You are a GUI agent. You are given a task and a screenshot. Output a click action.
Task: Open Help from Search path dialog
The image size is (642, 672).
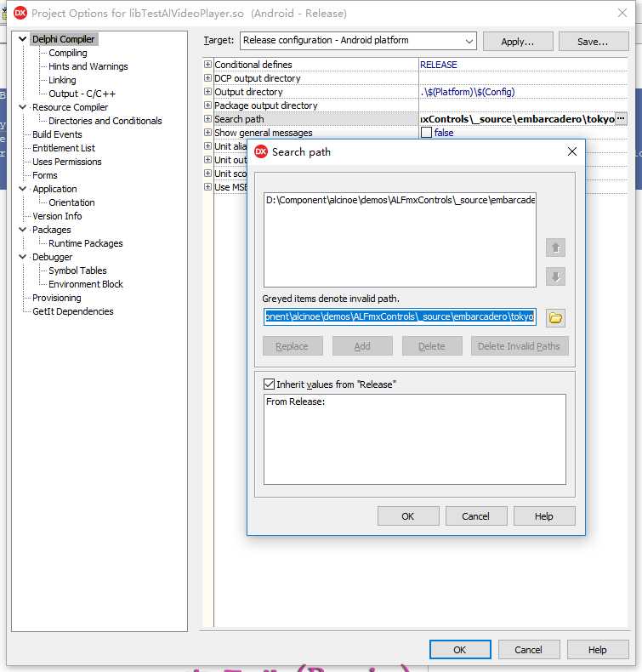coord(544,516)
